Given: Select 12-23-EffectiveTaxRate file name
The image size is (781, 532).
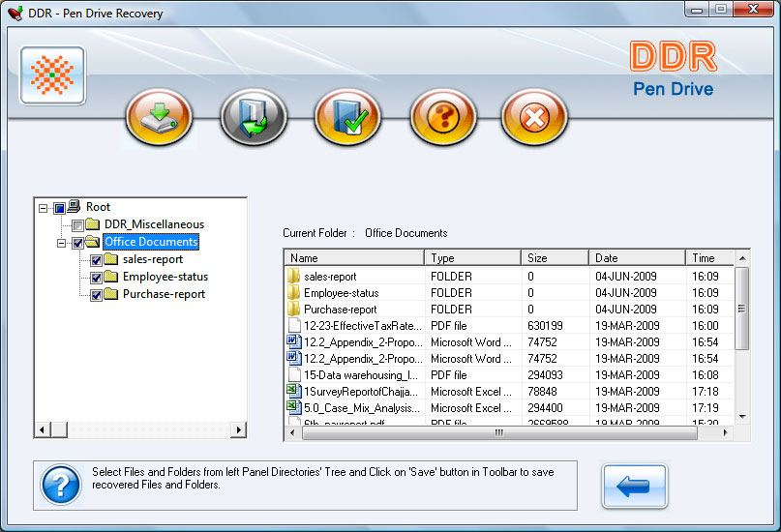Looking at the screenshot, I should [x=363, y=325].
